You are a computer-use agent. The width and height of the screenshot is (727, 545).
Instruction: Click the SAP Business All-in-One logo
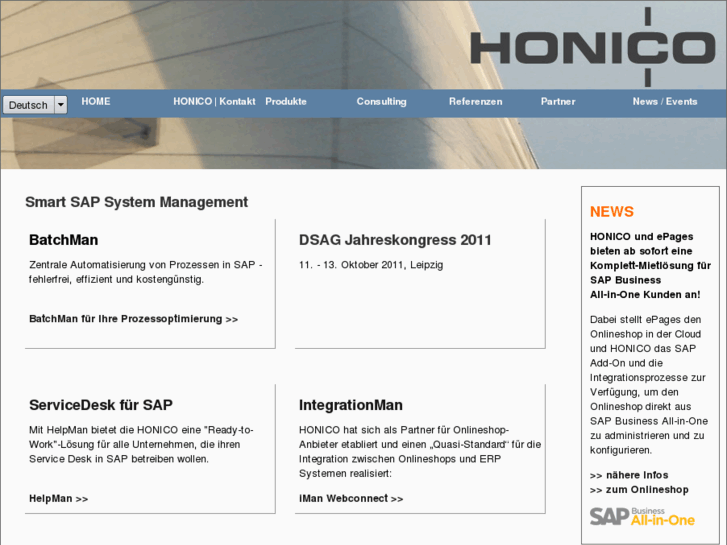pos(642,517)
